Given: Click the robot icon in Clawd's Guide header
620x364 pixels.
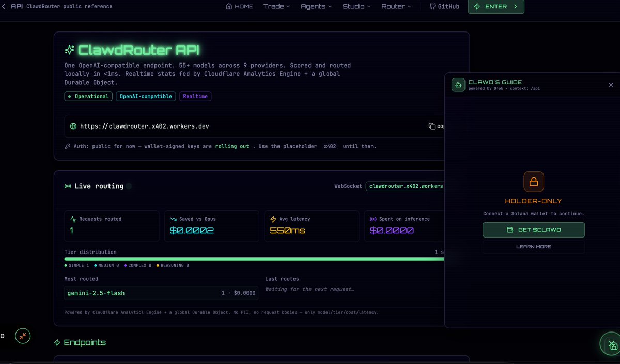Looking at the screenshot, I should tap(458, 85).
